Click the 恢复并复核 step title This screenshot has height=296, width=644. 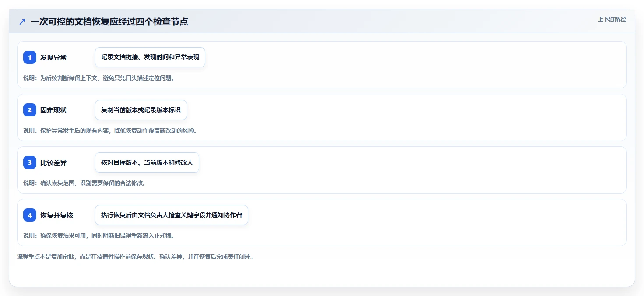click(x=57, y=215)
